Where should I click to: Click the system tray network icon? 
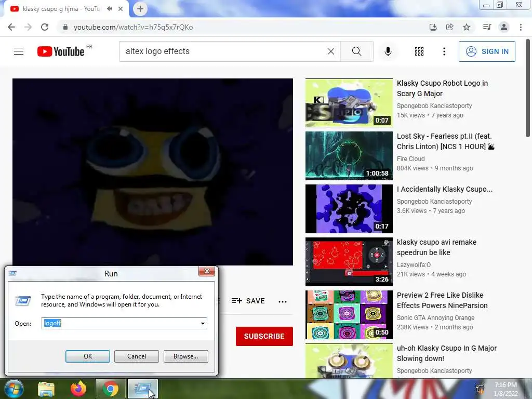point(480,389)
